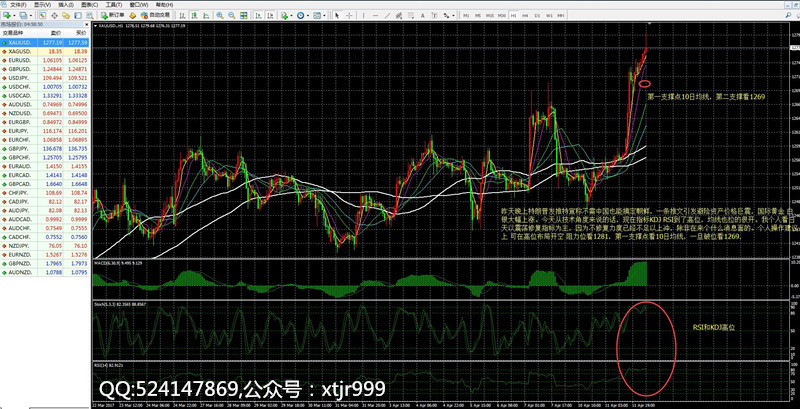This screenshot has height=409, width=800.
Task: Click the MACD indicator window label
Action: coord(119,263)
